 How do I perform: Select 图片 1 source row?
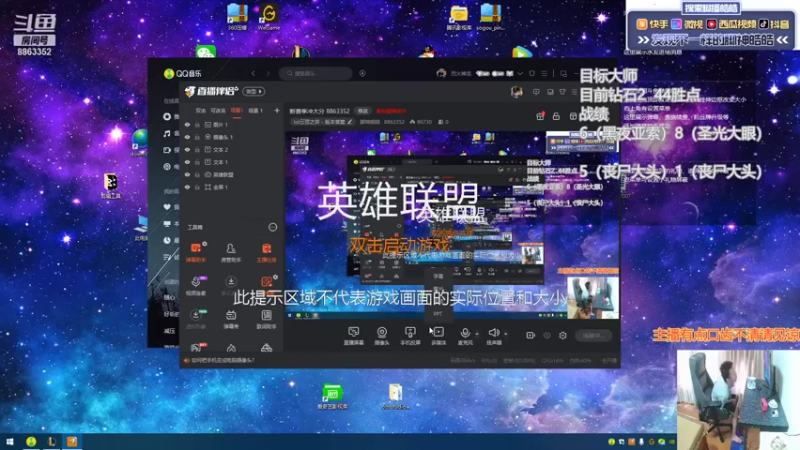pyautogui.click(x=231, y=124)
